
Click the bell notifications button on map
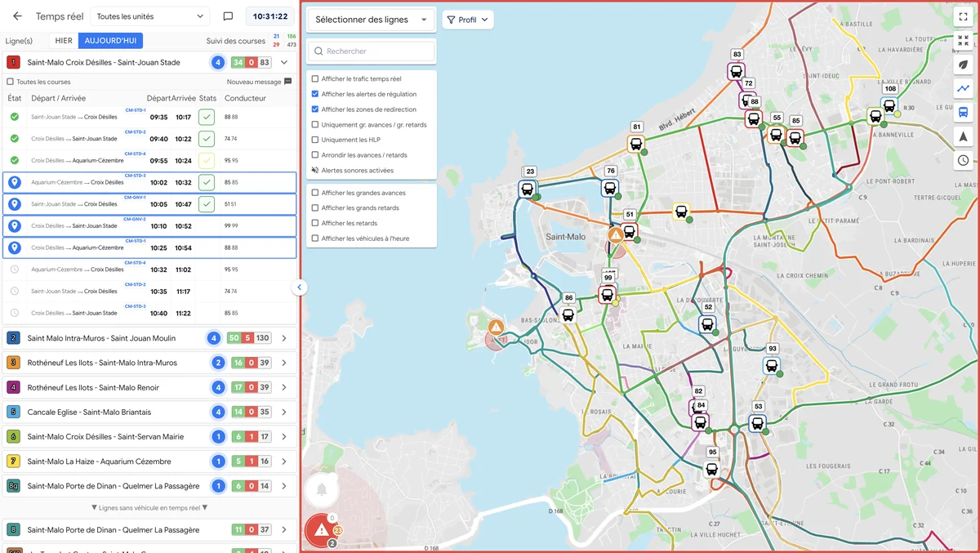point(322,490)
